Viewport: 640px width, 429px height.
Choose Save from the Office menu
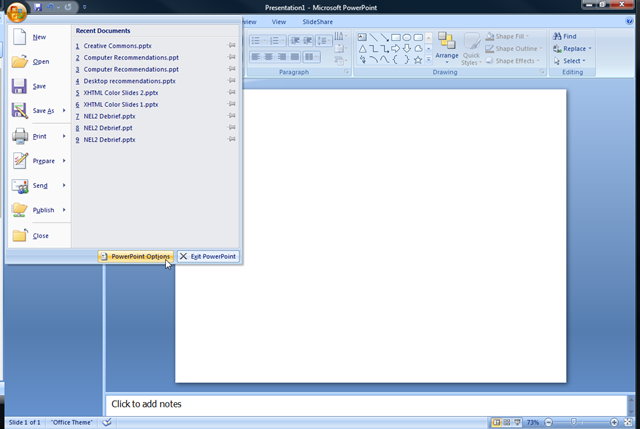pos(39,86)
